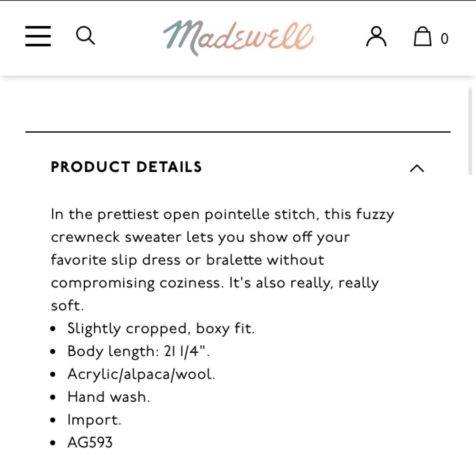Viewport: 476px width, 476px height.
Task: Click the final word "soft." of the description
Action: tap(67, 306)
